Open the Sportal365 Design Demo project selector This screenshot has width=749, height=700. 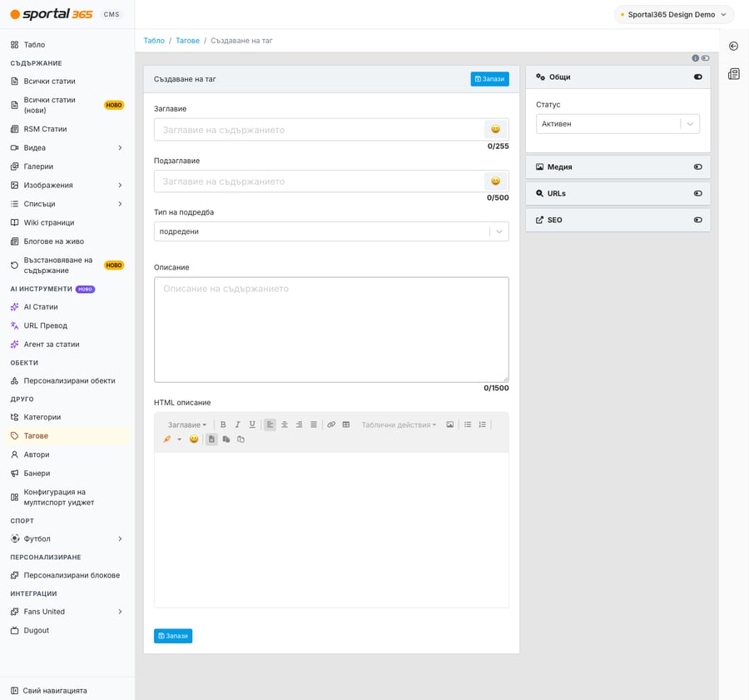point(673,14)
